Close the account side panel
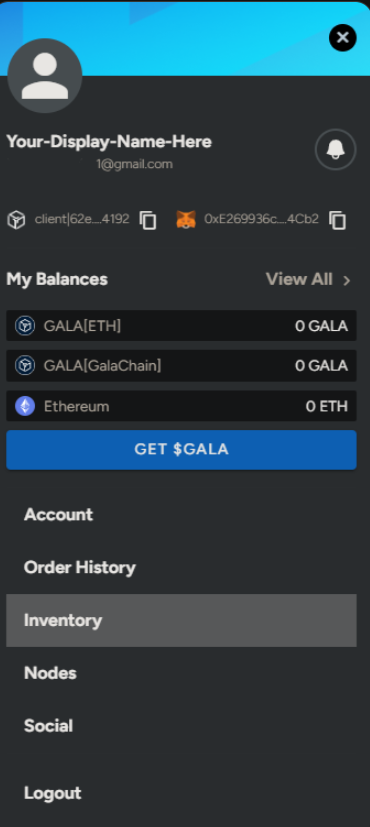Image resolution: width=370 pixels, height=827 pixels. pyautogui.click(x=343, y=37)
